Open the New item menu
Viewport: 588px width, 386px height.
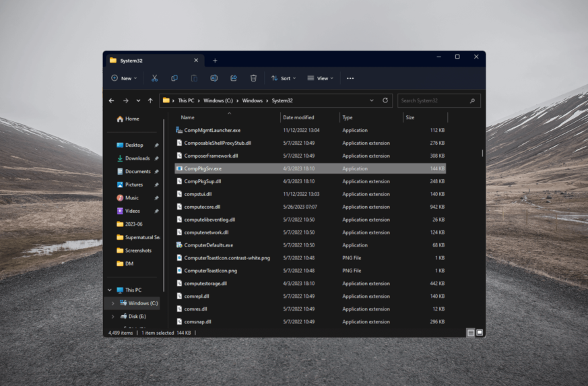[x=124, y=78]
